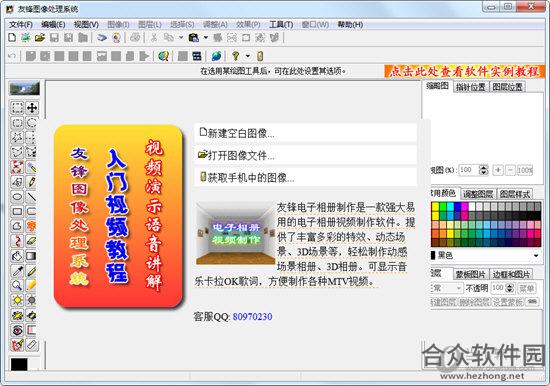The height and width of the screenshot is (386, 550).
Task: Click 打开图像文件... to open image
Action: point(305,155)
